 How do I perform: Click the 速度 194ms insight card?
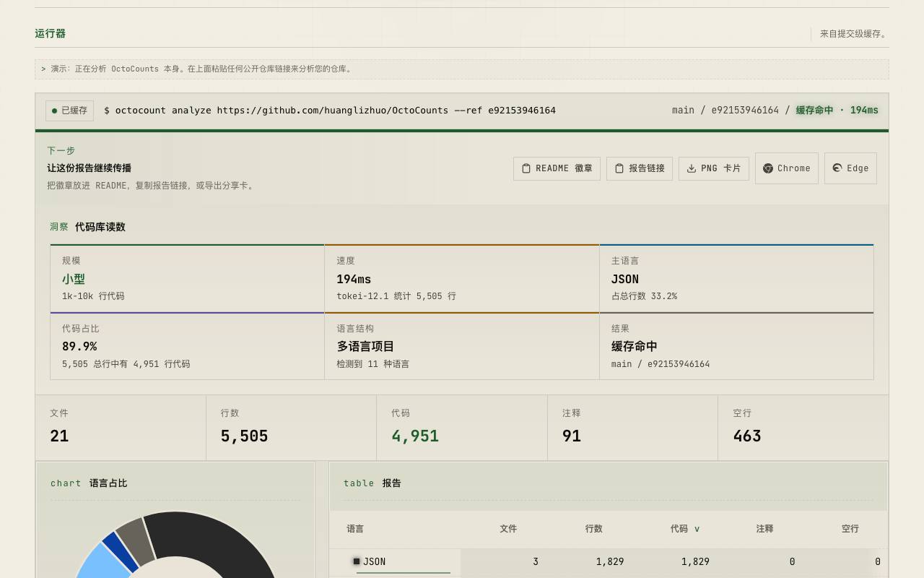pyautogui.click(x=462, y=278)
